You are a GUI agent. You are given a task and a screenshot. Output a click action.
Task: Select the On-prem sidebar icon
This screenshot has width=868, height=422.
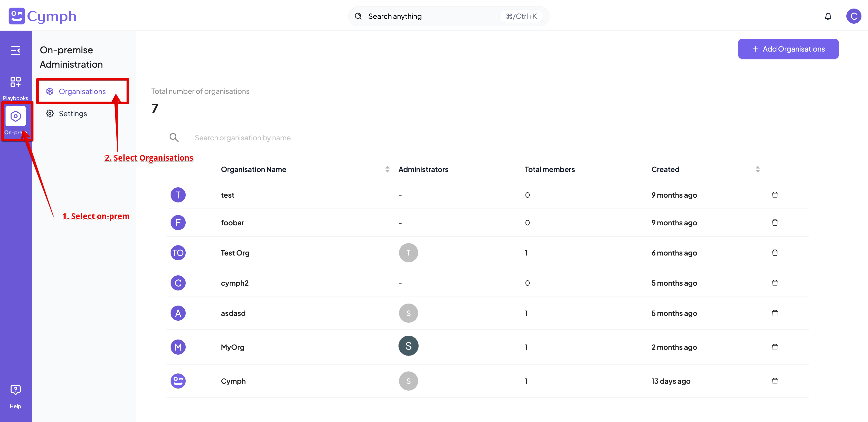pos(16,116)
